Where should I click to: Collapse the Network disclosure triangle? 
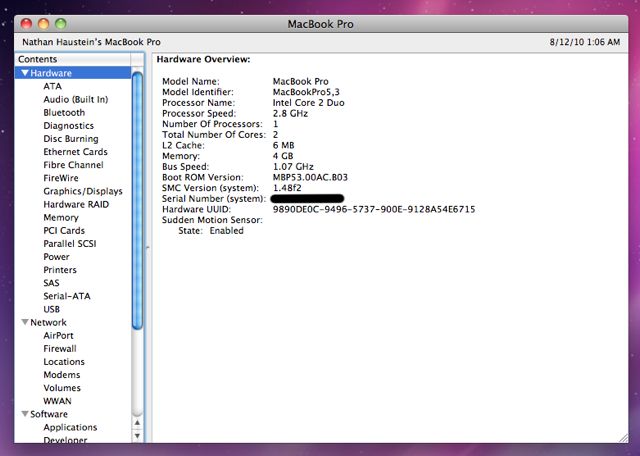(x=25, y=322)
